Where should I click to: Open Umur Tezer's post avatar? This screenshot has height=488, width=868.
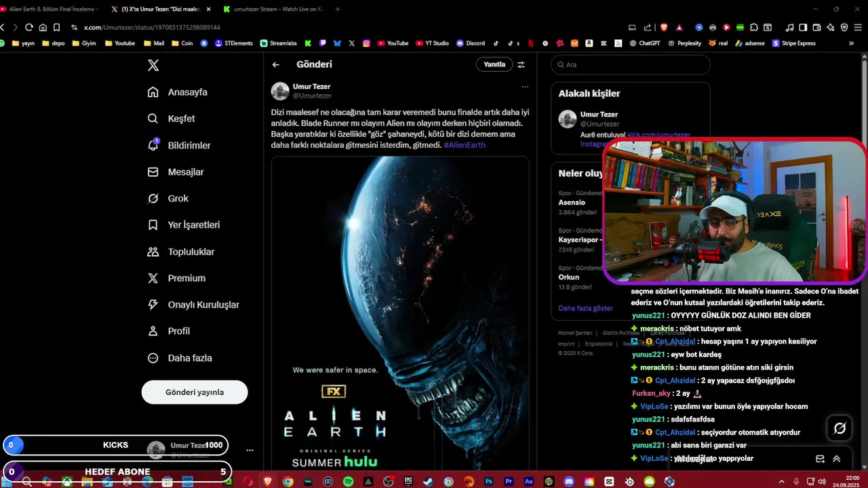pyautogui.click(x=280, y=91)
